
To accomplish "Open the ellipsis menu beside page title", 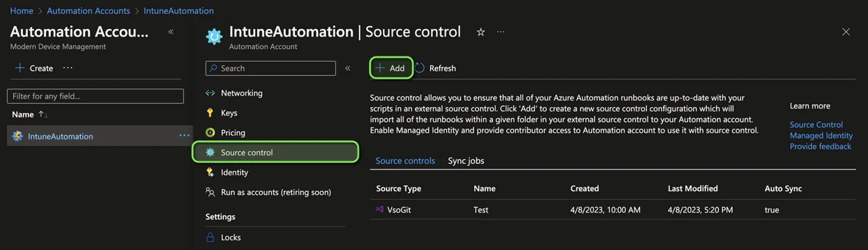I will pos(500,32).
